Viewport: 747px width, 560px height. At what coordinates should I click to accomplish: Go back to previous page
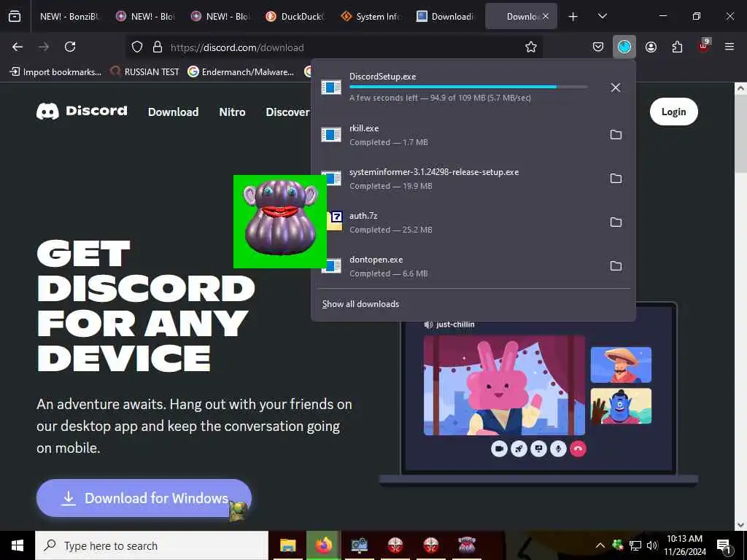pyautogui.click(x=18, y=47)
